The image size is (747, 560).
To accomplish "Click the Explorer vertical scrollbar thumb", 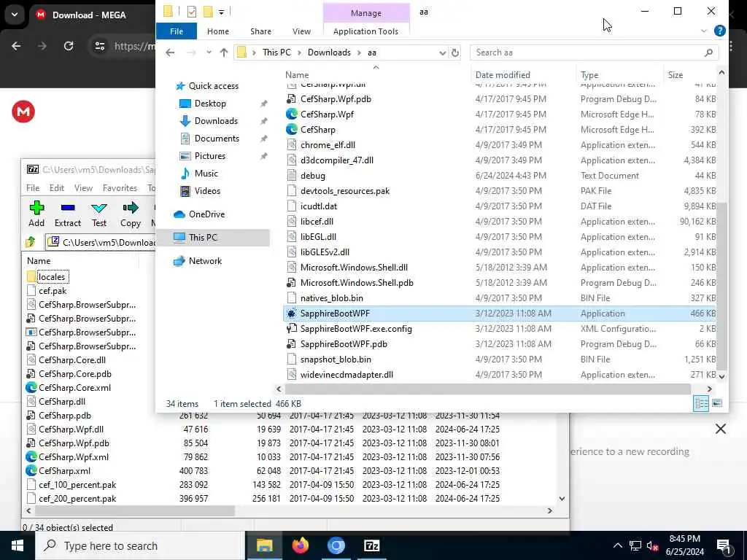I will (x=721, y=286).
